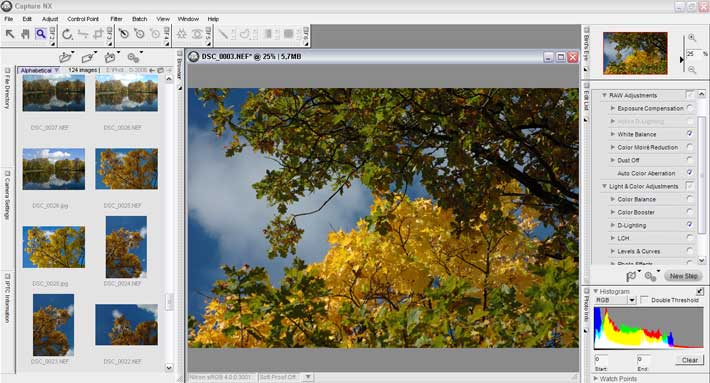Click the Histogram panel pop-out icon
Viewport: 710px width, 383px height.
pyautogui.click(x=700, y=291)
